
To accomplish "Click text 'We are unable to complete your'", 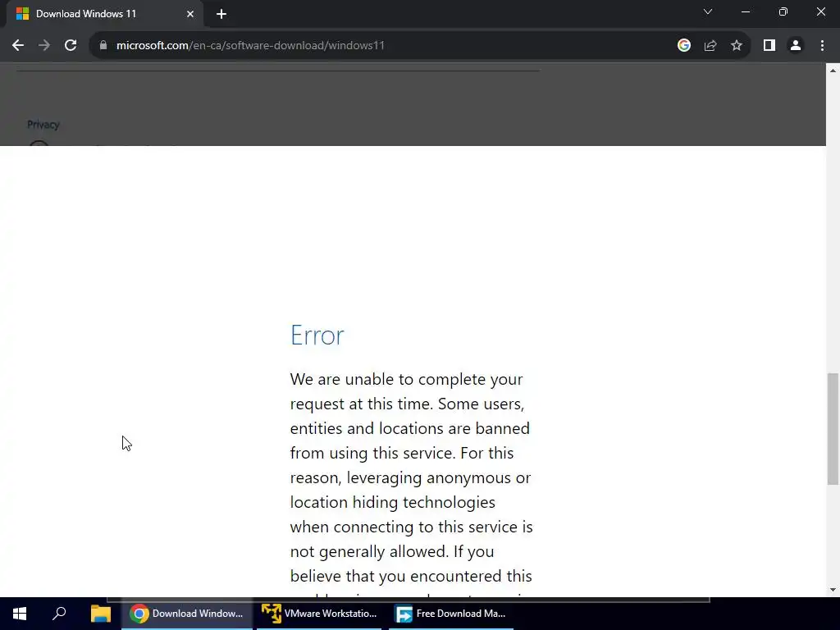I will click(406, 379).
